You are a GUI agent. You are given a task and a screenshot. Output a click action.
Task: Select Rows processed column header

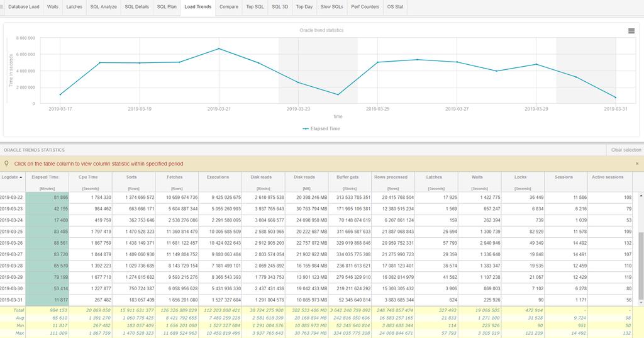[393, 182]
